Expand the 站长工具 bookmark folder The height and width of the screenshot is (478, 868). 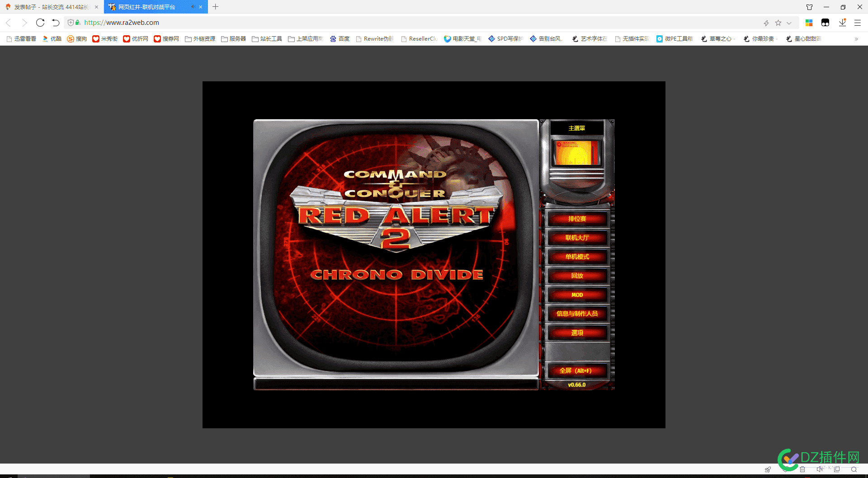267,39
